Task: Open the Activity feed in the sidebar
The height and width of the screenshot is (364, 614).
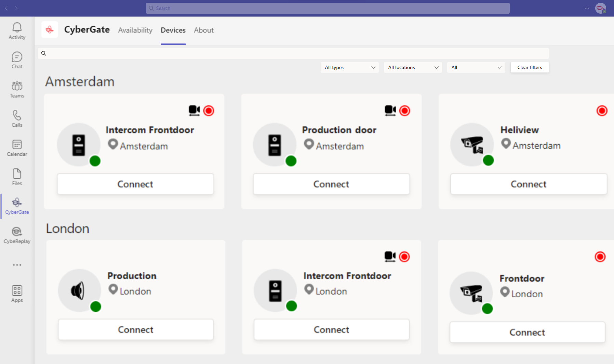Action: tap(17, 31)
